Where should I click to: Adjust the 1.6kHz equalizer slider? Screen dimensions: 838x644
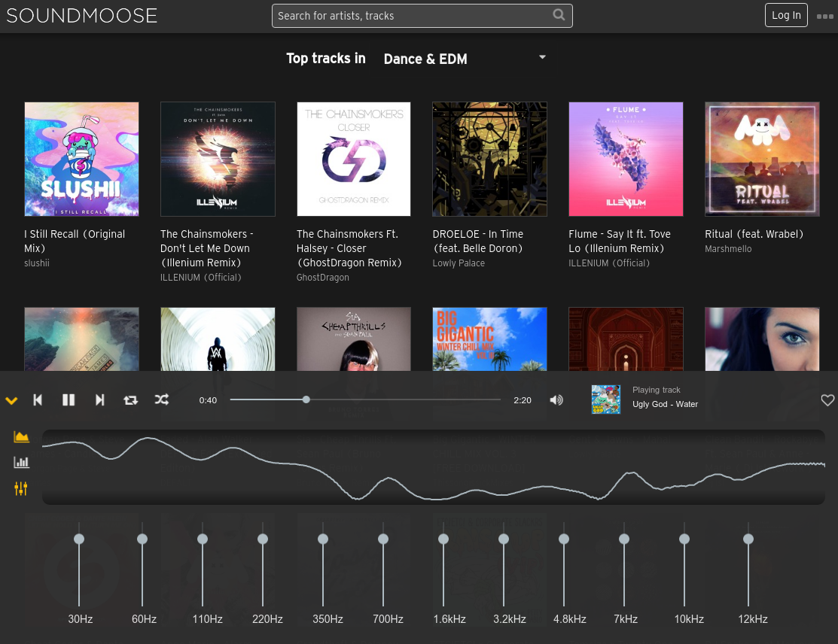[443, 539]
